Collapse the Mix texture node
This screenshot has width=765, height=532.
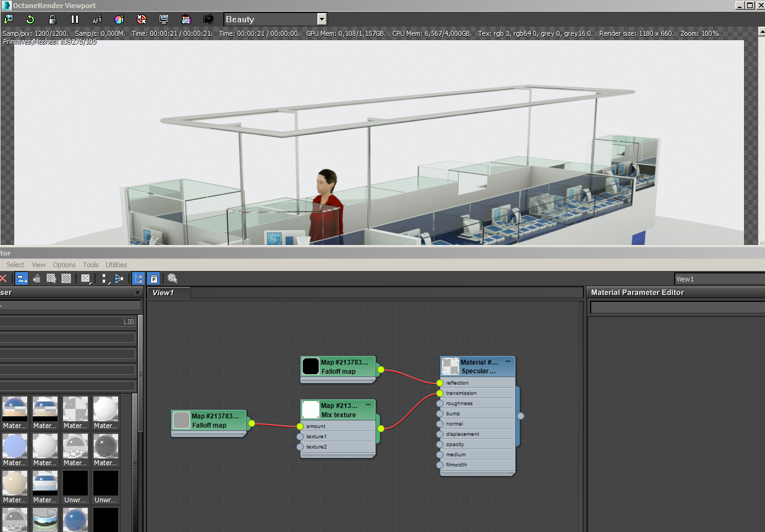pyautogui.click(x=368, y=405)
